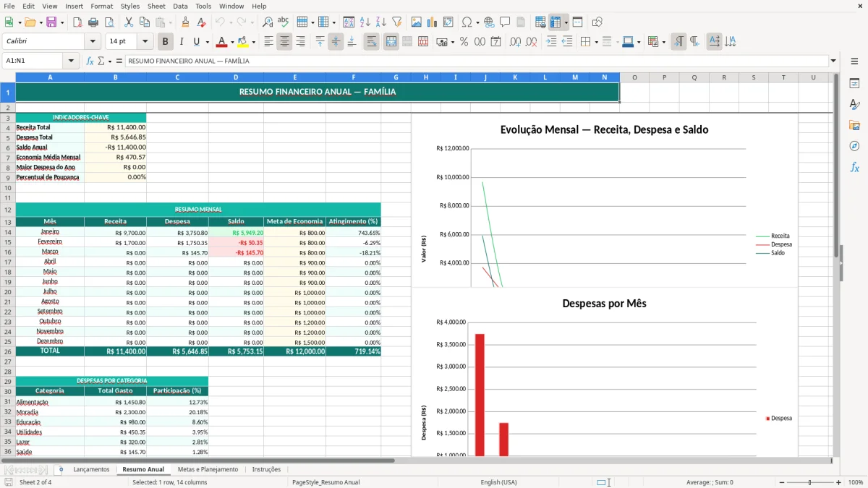Click the Clear Direct Formatting icon
Viewport: 868px width, 488px height.
coord(201,22)
